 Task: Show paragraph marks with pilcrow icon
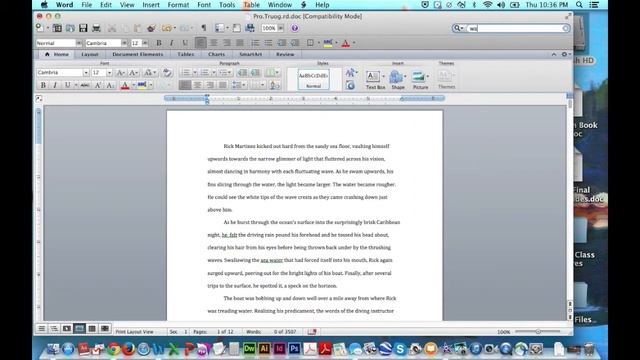coord(203,28)
